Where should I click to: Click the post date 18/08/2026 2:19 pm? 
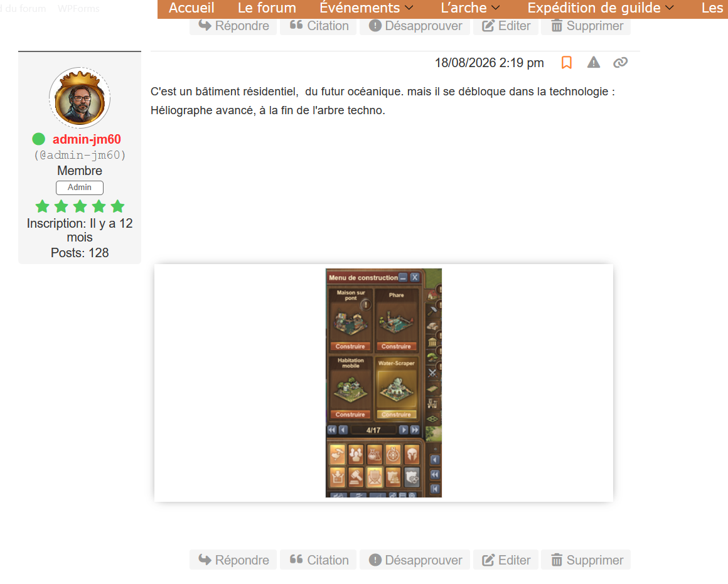click(489, 63)
